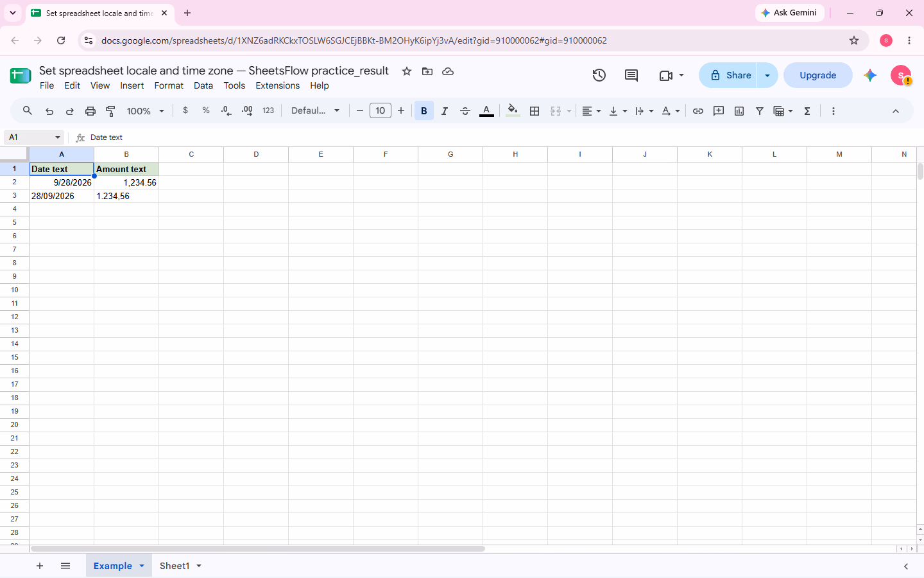The image size is (924, 578).
Task: Open the functions sigma menu
Action: [807, 111]
